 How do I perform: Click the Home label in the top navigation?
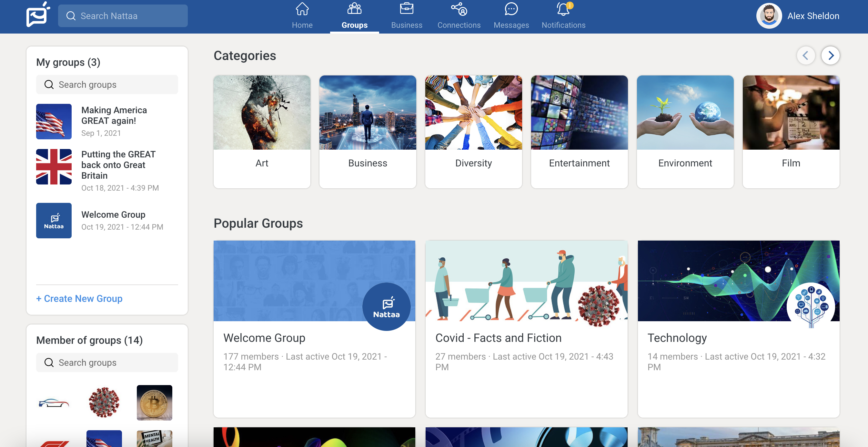click(302, 25)
